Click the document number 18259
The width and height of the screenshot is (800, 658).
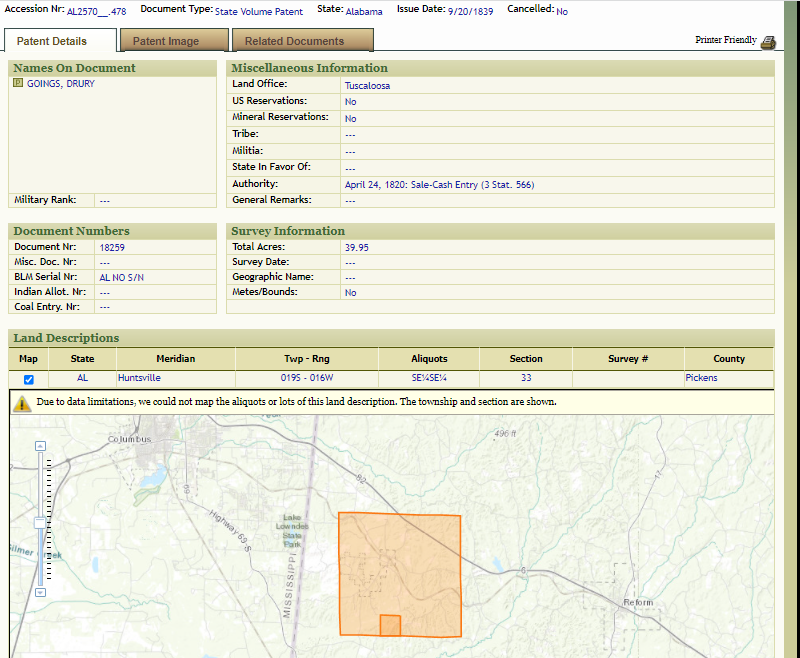(x=112, y=247)
